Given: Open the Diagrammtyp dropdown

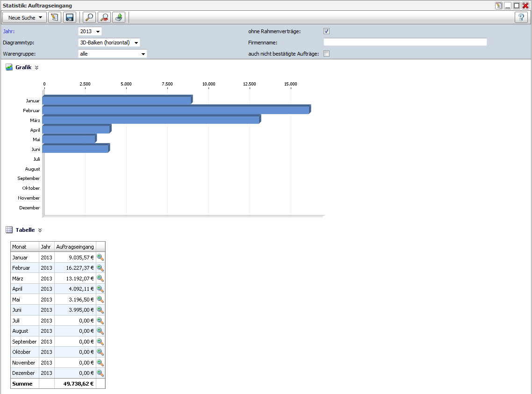Looking at the screenshot, I should pyautogui.click(x=109, y=43).
